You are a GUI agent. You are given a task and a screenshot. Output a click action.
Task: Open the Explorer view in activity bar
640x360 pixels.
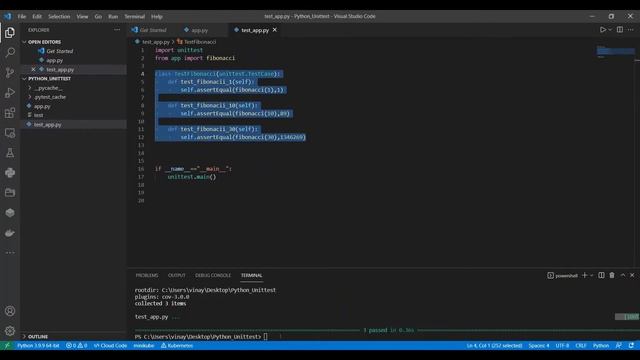click(x=10, y=32)
